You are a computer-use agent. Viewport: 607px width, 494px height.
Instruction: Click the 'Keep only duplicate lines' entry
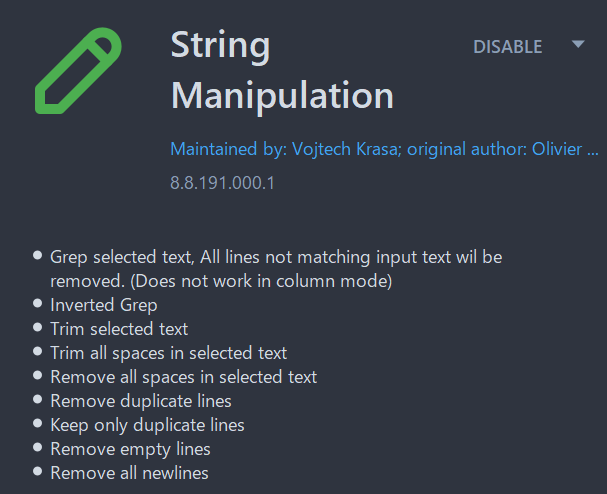147,425
